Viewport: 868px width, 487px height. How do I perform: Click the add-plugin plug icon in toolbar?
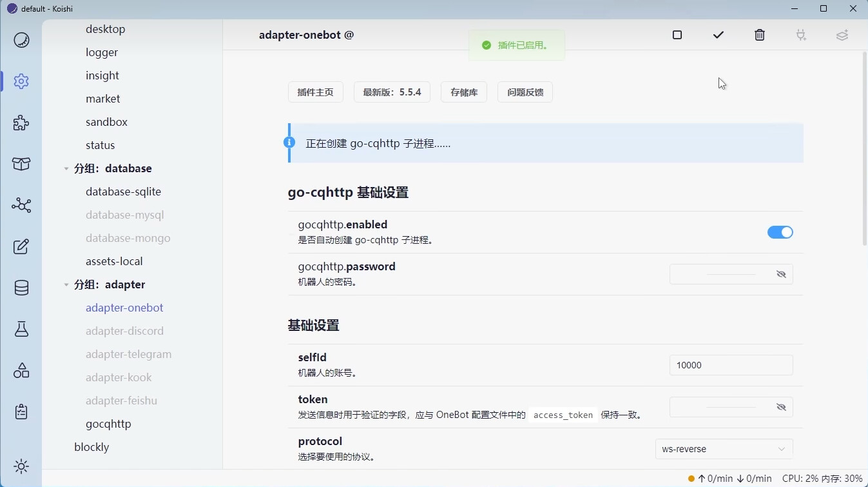point(801,35)
